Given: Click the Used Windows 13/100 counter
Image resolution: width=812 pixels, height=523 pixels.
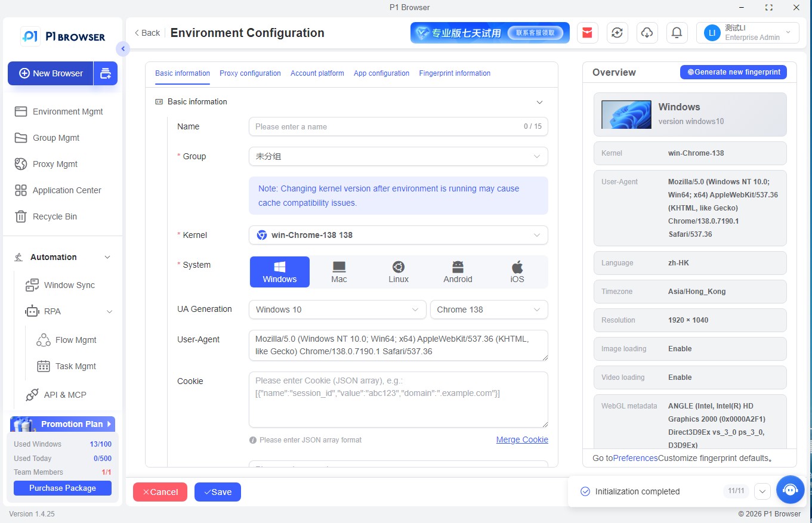Looking at the screenshot, I should click(63, 444).
